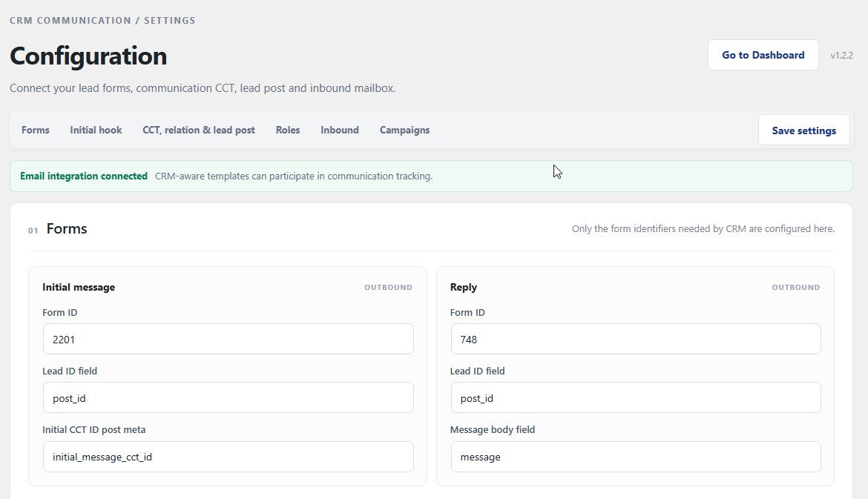
Task: Edit the initial_message_cct_id post meta field
Action: point(228,457)
